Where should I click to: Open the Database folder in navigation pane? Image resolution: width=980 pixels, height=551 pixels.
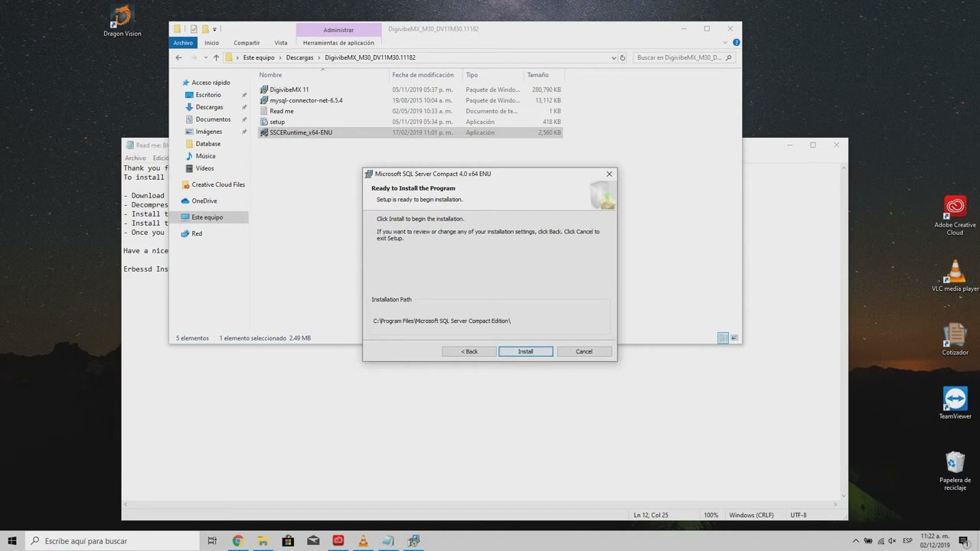[207, 144]
